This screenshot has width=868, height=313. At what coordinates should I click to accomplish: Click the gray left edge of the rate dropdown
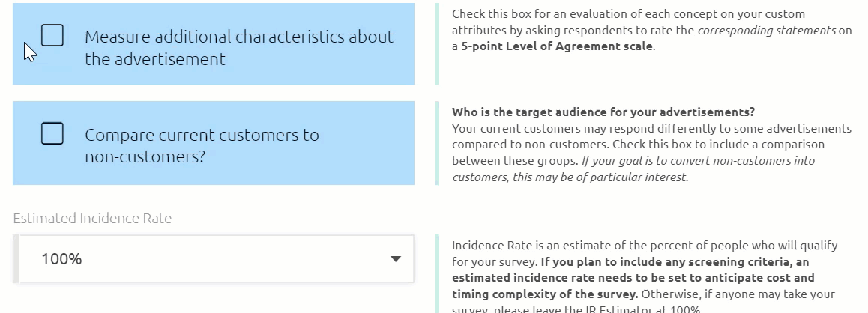[x=16, y=259]
